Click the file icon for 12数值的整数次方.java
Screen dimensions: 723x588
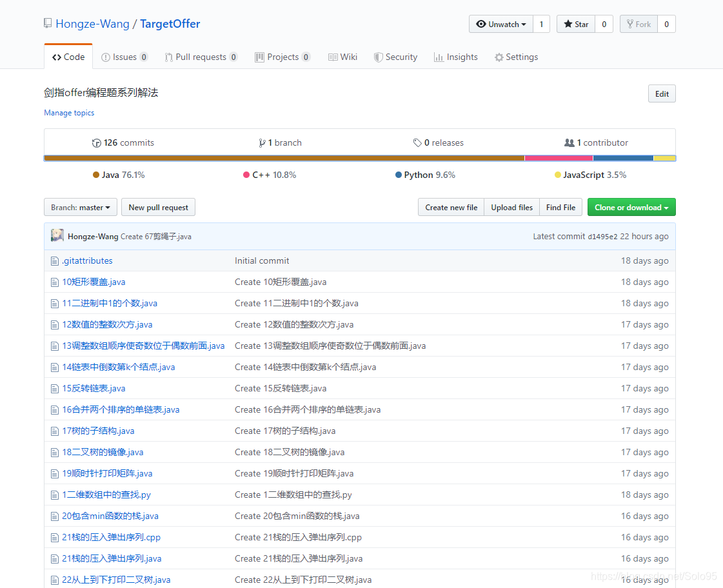[x=55, y=325]
